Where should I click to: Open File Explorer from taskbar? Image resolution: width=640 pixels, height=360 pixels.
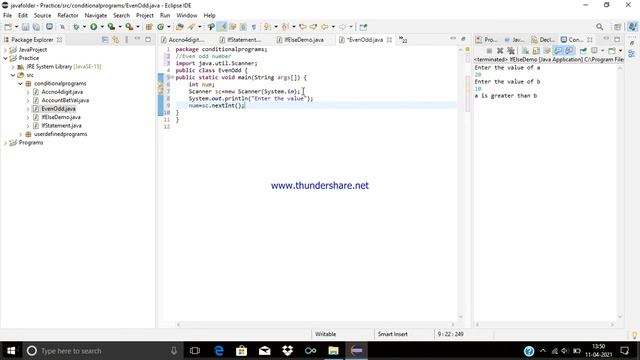coord(333,351)
